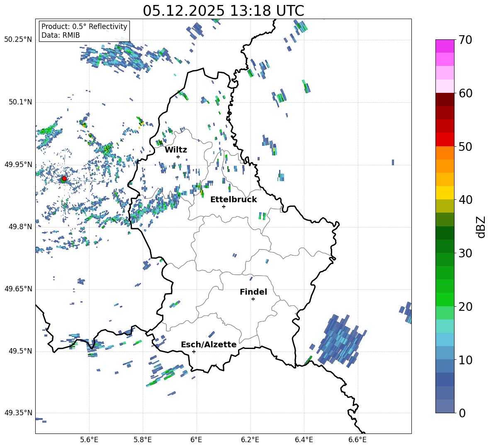Click the Product: 0.5° Reflectivity text
This screenshot has height=448, width=491.
84,27
